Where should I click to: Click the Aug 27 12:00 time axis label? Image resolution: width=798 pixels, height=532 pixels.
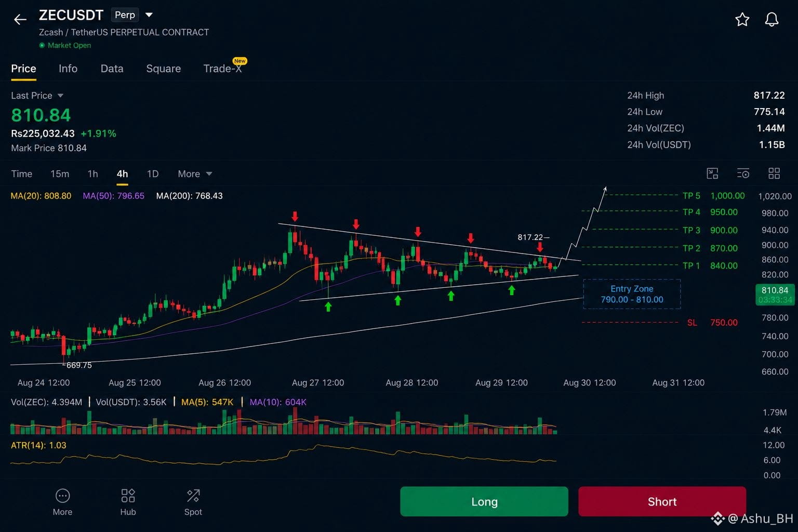click(318, 383)
